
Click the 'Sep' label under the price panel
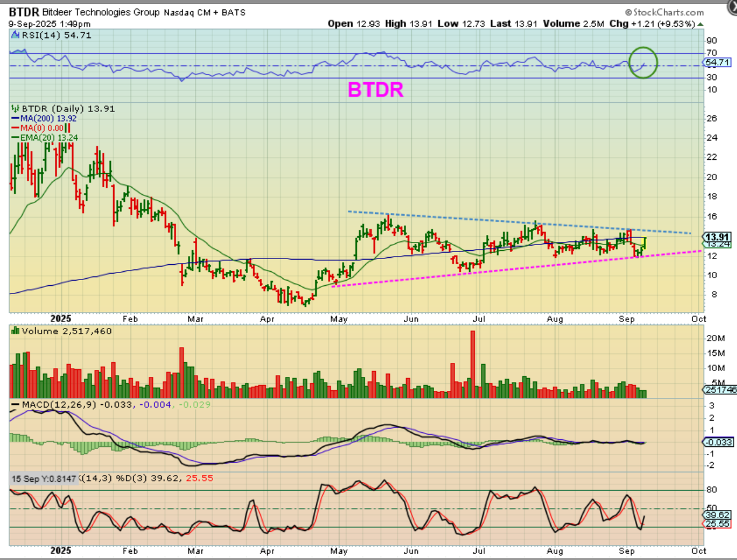627,319
